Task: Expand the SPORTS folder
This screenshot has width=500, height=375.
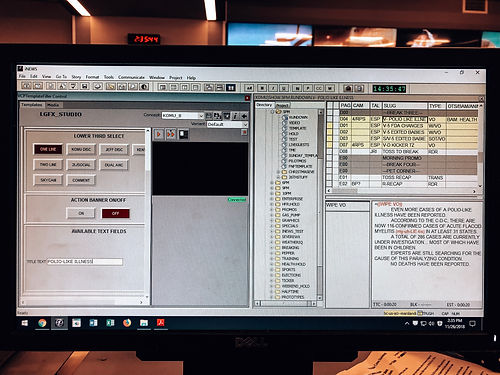Action: click(272, 270)
